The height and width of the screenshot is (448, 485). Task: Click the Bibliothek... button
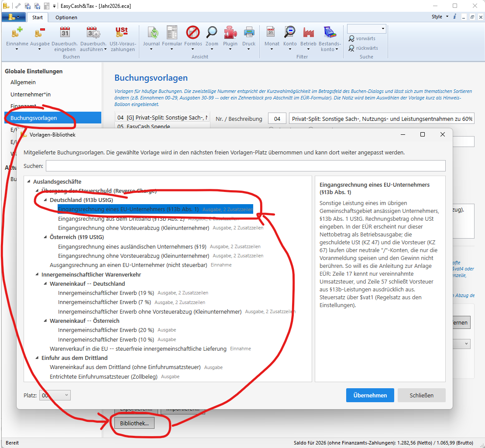[x=134, y=423]
